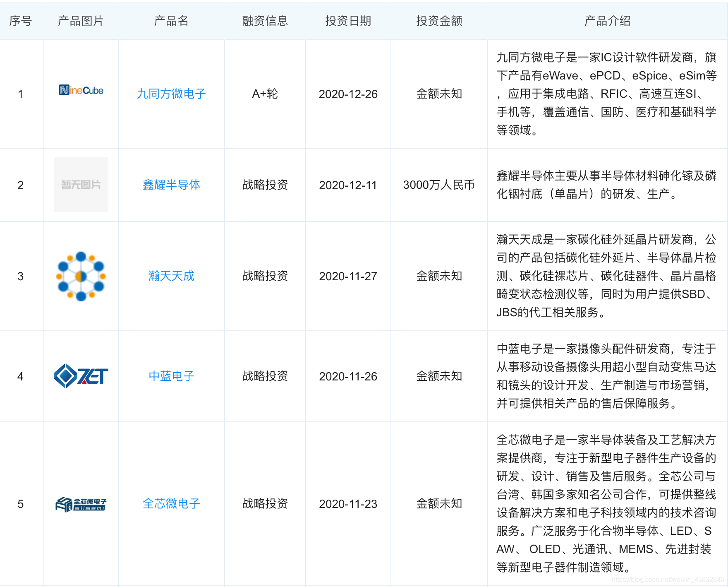This screenshot has width=728, height=587.
Task: Select 战略投资 in the 鑫耀半导体 row
Action: click(265, 185)
